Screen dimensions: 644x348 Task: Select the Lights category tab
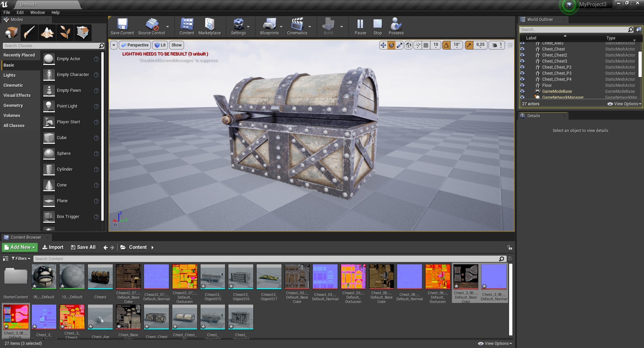9,75
